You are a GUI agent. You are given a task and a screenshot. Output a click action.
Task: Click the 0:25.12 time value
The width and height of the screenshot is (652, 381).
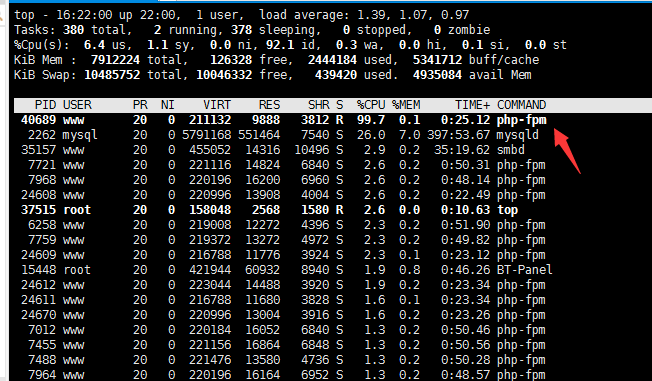pos(465,120)
